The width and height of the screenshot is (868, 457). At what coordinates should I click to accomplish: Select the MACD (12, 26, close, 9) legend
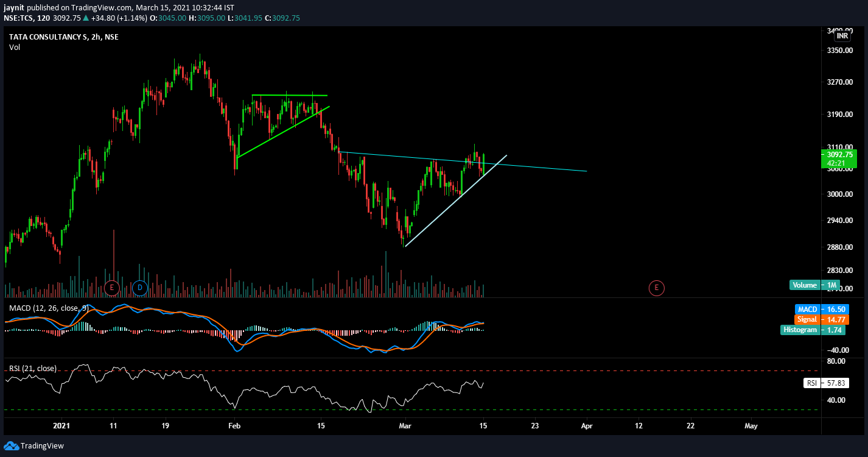[48, 308]
